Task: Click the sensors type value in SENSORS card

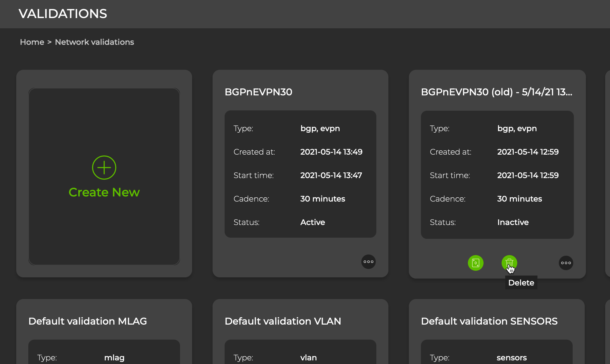Action: [x=512, y=358]
